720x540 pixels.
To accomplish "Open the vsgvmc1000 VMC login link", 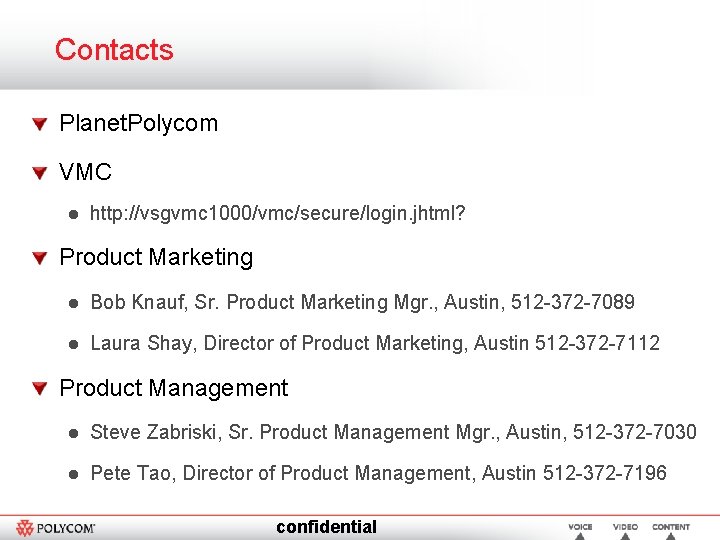I will tap(277, 213).
